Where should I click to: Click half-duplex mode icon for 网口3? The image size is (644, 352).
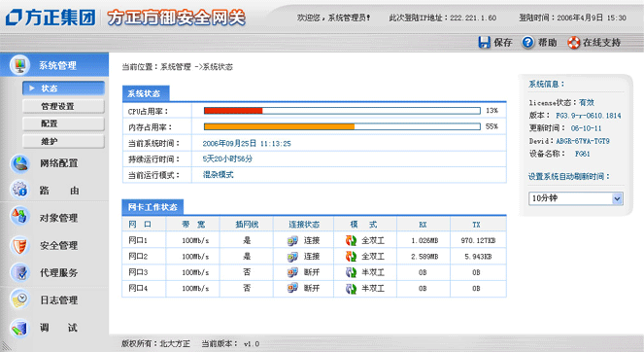click(351, 272)
